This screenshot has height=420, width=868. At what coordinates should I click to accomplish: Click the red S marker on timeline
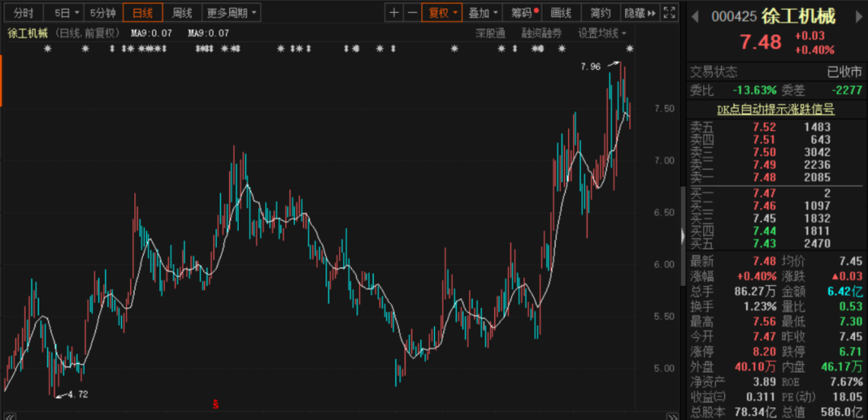point(216,405)
